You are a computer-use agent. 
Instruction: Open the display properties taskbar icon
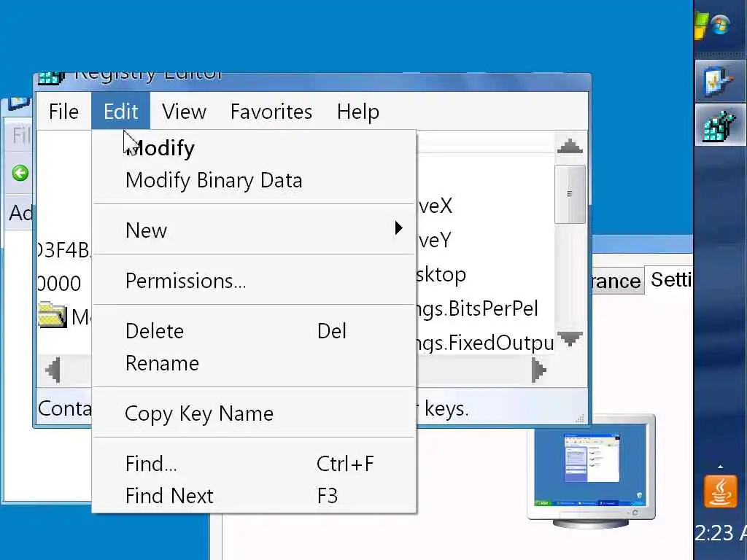(x=720, y=80)
